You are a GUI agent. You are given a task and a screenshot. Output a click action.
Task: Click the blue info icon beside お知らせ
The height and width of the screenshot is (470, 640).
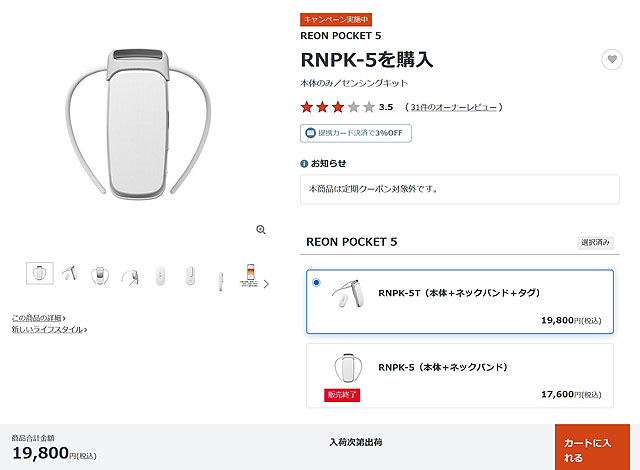[x=304, y=164]
